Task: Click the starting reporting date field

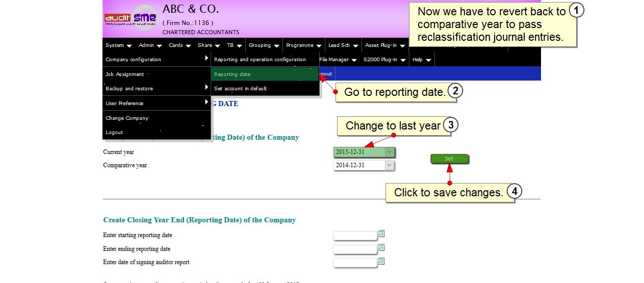Action: 355,236
